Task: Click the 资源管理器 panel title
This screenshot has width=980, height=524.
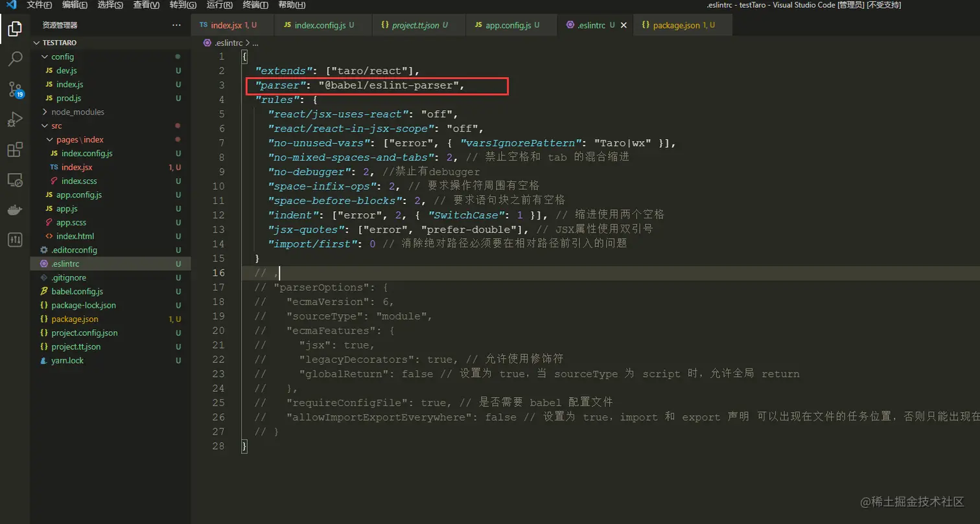Action: (x=60, y=25)
